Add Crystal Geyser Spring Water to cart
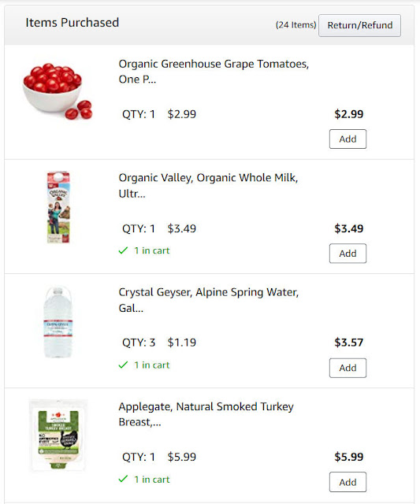 pyautogui.click(x=348, y=368)
